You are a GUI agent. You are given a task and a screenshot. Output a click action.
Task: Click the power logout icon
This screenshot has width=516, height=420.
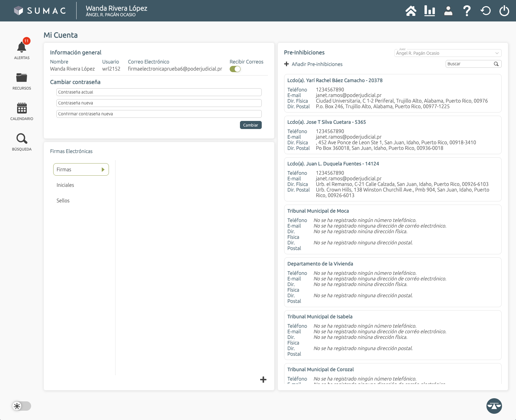click(504, 11)
